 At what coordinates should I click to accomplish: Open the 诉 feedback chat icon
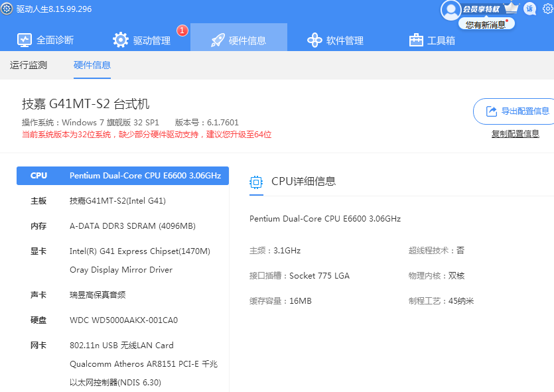pyautogui.click(x=529, y=9)
